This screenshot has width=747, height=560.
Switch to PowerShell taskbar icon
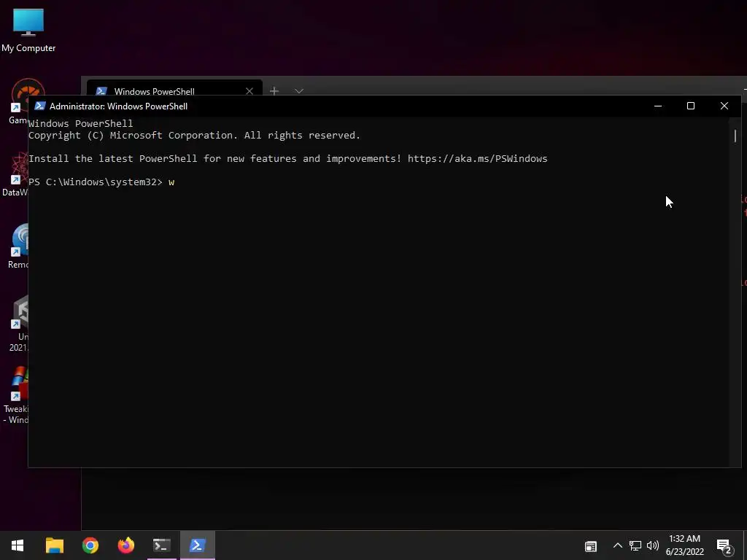[x=197, y=545]
